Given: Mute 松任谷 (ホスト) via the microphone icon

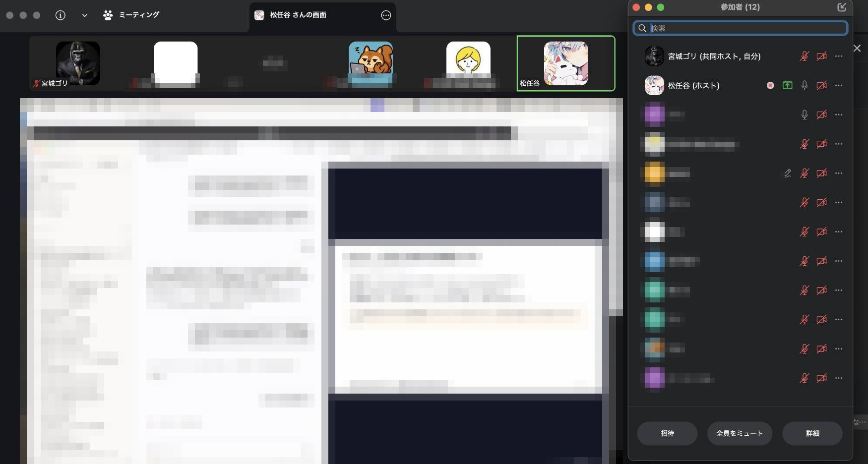Looking at the screenshot, I should click(805, 85).
